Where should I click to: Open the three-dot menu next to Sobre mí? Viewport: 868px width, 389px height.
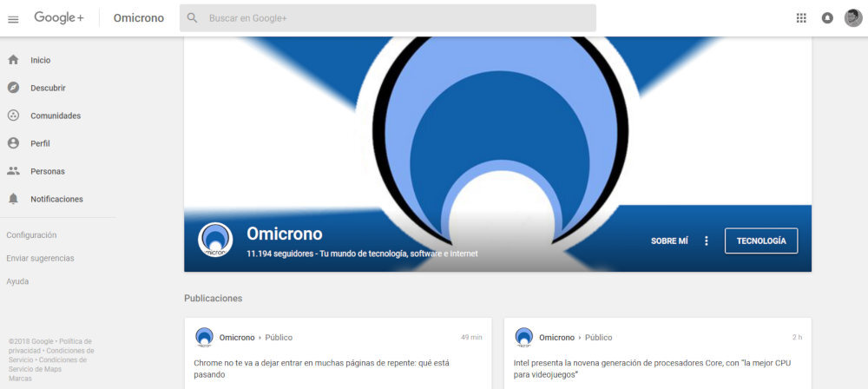(706, 241)
